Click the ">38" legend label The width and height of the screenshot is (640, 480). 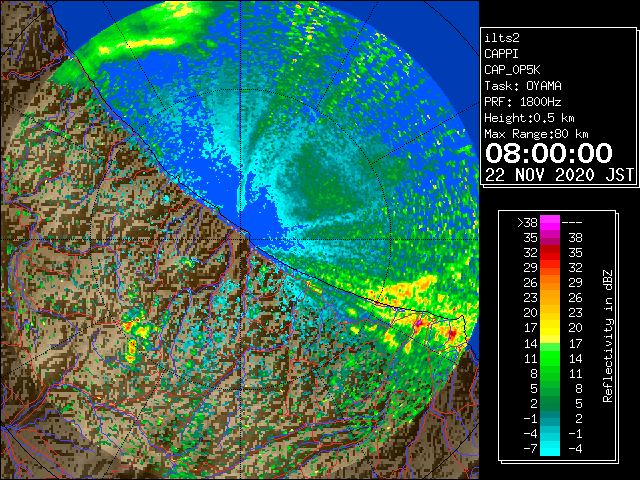527,223
